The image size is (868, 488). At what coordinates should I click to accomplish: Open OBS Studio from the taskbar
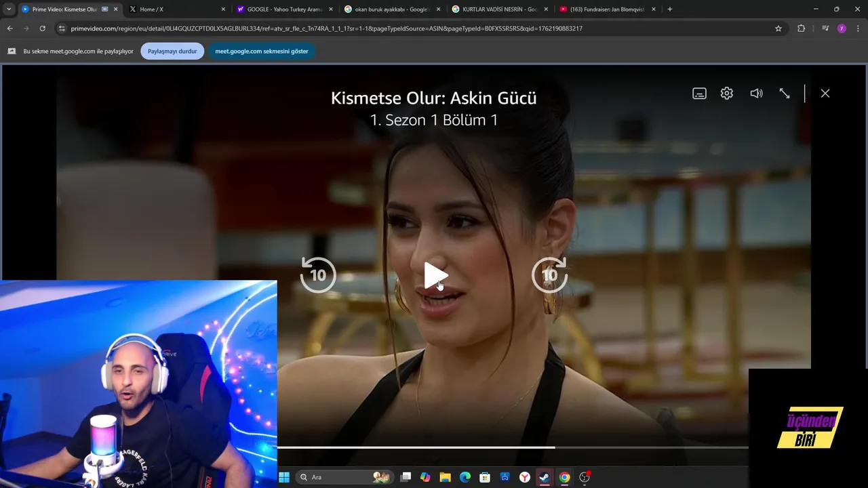coord(585,477)
